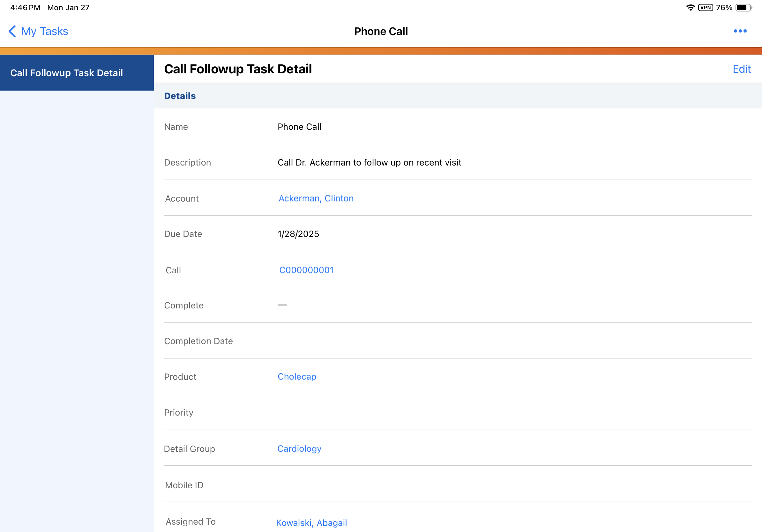Open call record C000000001
The image size is (762, 532).
(x=306, y=270)
